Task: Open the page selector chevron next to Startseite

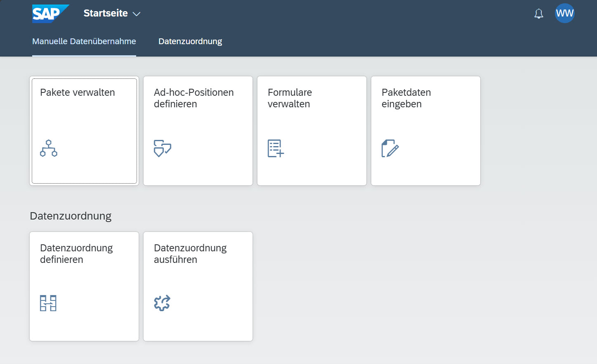Action: point(137,14)
